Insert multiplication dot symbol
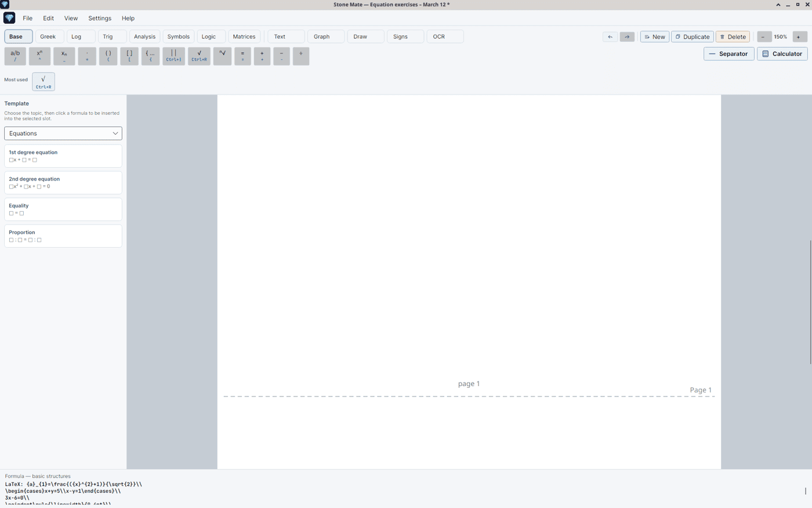Screen dimensions: 812x508 click(87, 56)
